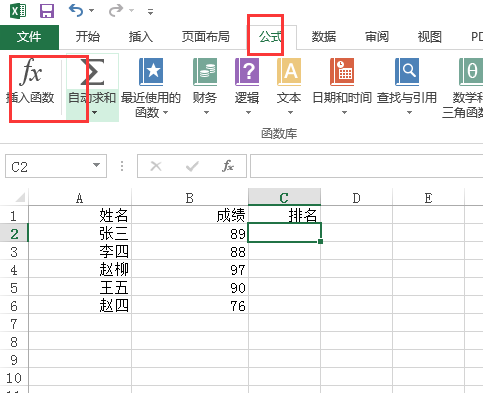Switch to the 插入 tab
This screenshot has width=483, height=393.
(141, 37)
